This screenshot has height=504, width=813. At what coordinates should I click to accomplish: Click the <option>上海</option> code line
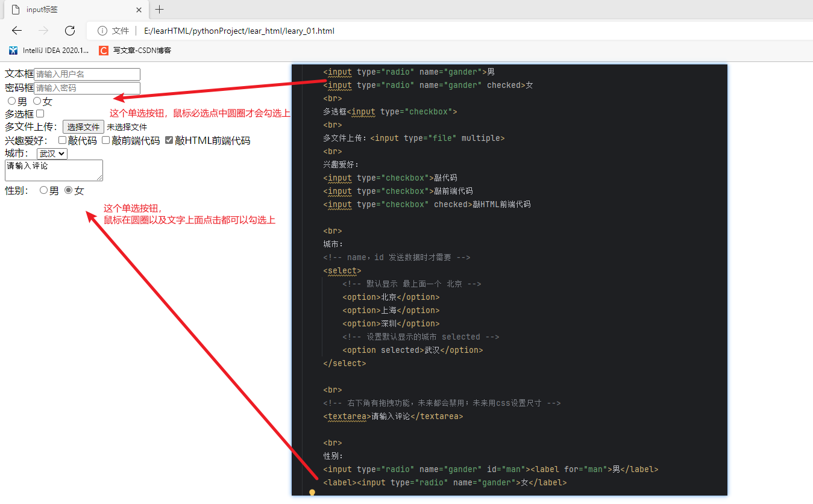click(x=391, y=310)
